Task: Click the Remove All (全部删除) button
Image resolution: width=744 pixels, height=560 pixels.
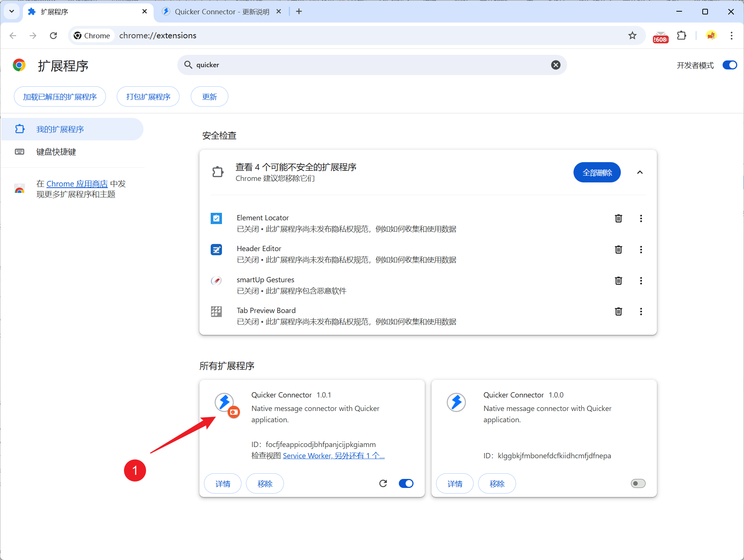Action: coord(597,172)
